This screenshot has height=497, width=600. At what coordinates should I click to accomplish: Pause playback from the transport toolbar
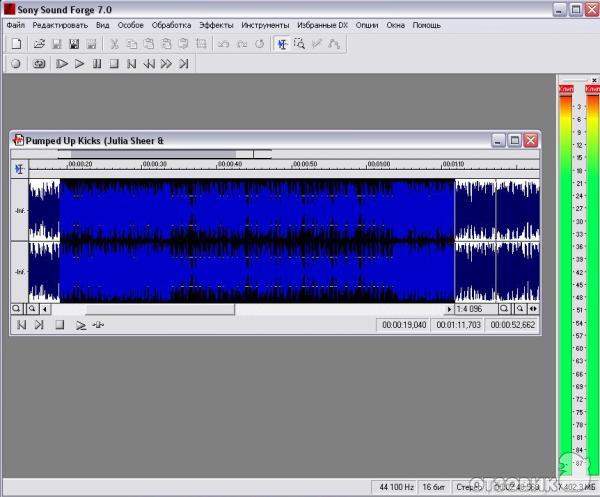[97, 63]
